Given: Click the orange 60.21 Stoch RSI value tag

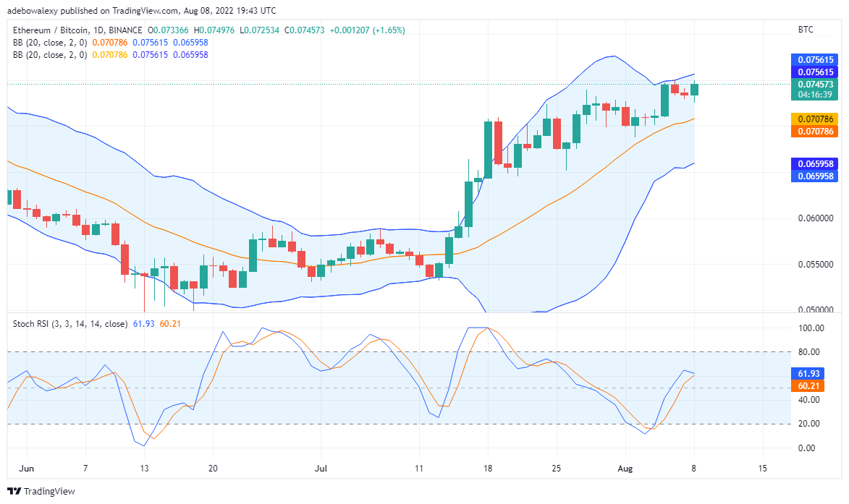Looking at the screenshot, I should pos(808,386).
